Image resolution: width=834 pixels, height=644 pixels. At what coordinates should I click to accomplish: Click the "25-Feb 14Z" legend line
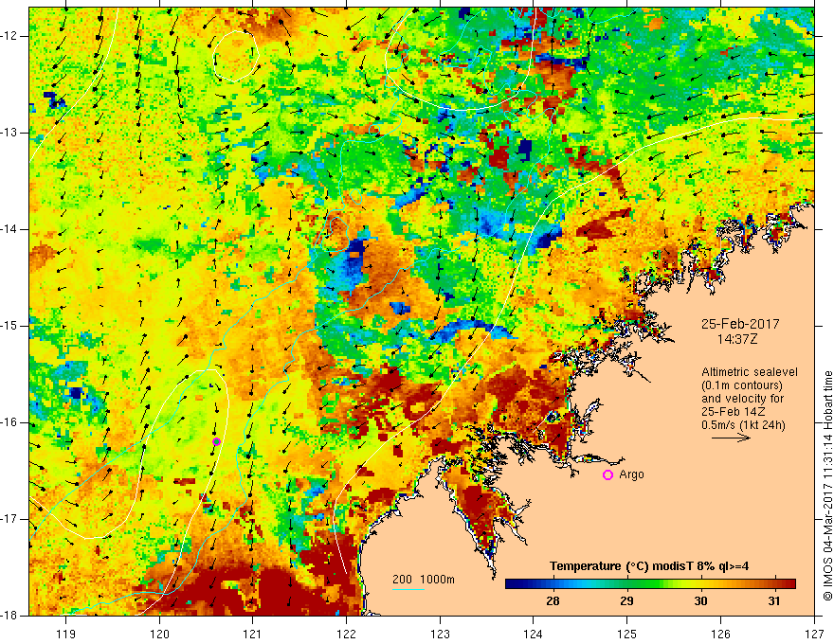[732, 412]
